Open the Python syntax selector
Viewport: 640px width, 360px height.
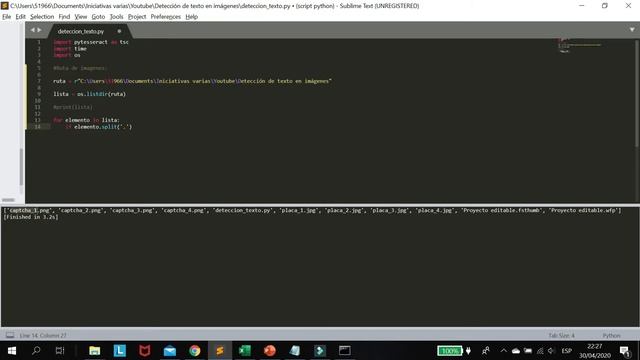click(611, 336)
